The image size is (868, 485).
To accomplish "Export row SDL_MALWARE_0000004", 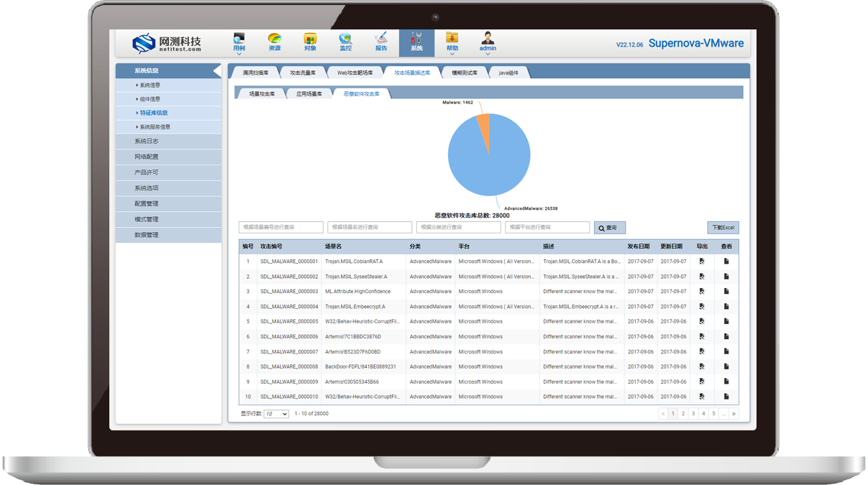I will point(702,307).
